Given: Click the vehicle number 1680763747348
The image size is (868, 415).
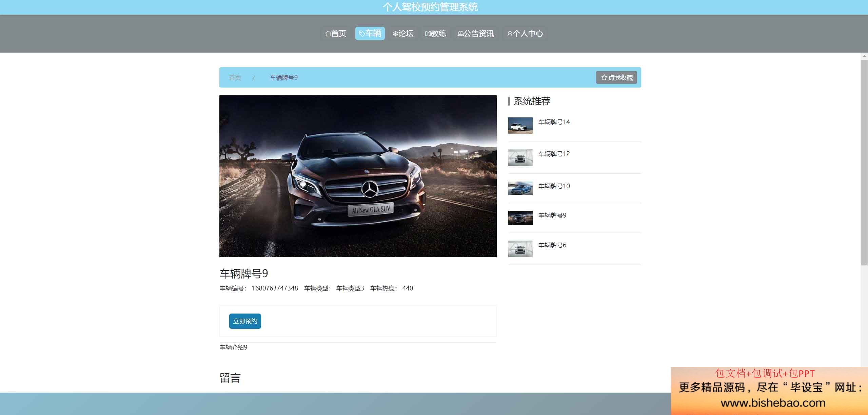Looking at the screenshot, I should coord(275,288).
